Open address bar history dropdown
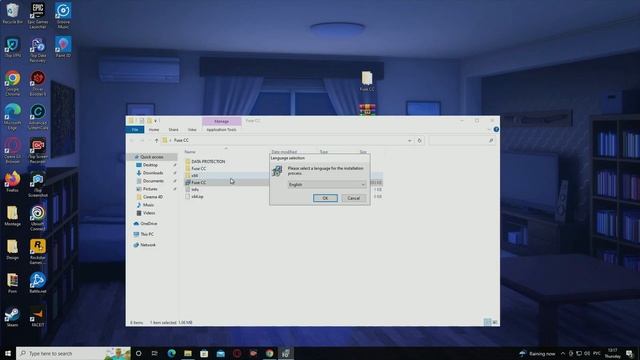The width and height of the screenshot is (640, 360). [x=409, y=140]
